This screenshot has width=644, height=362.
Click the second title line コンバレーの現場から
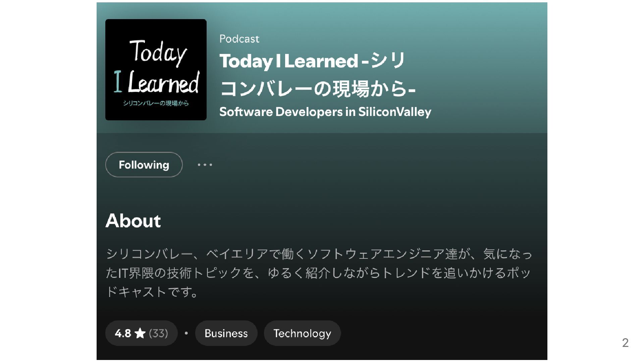pos(317,89)
